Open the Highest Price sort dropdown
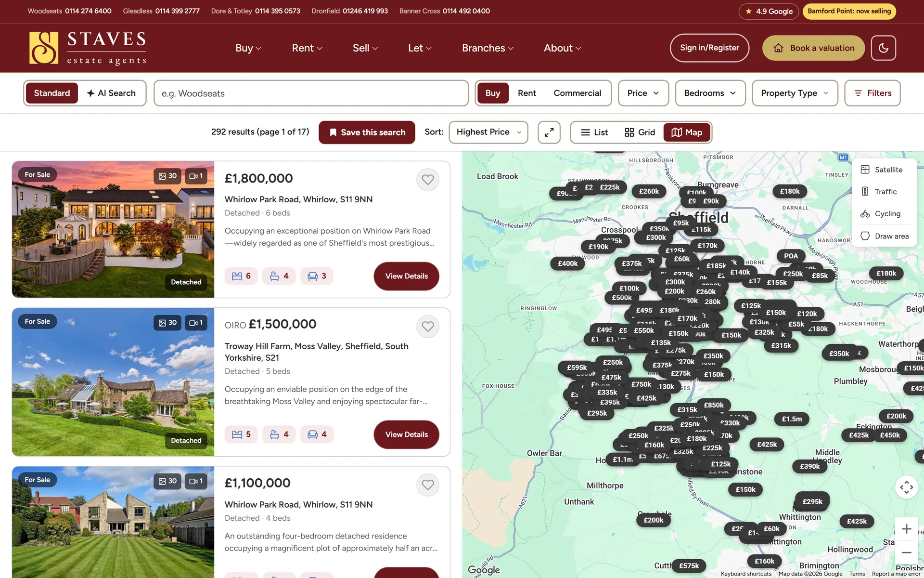Image resolution: width=924 pixels, height=578 pixels. point(488,132)
